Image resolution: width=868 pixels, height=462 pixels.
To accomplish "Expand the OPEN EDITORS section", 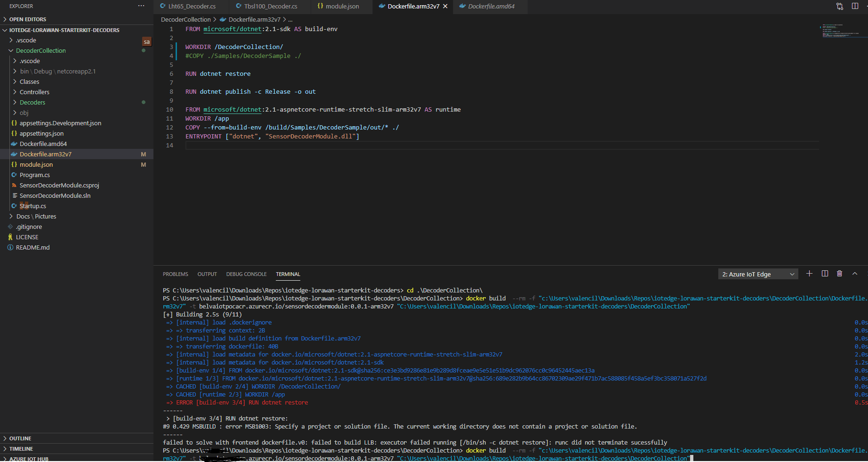I will (x=77, y=19).
